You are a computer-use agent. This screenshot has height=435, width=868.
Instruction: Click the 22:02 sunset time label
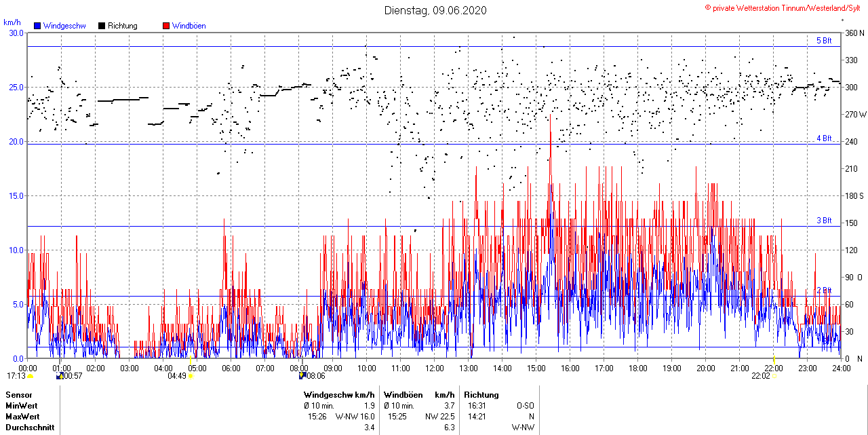pos(760,375)
